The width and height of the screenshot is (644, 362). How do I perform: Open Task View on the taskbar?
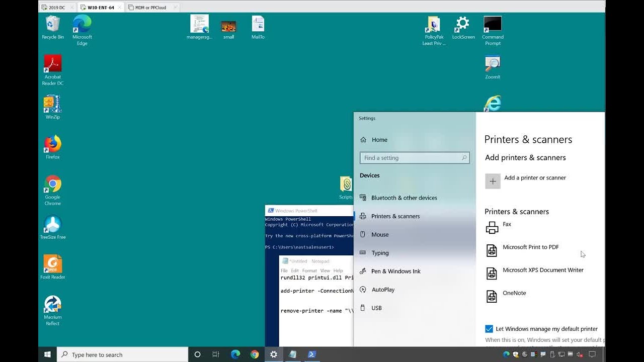216,354
